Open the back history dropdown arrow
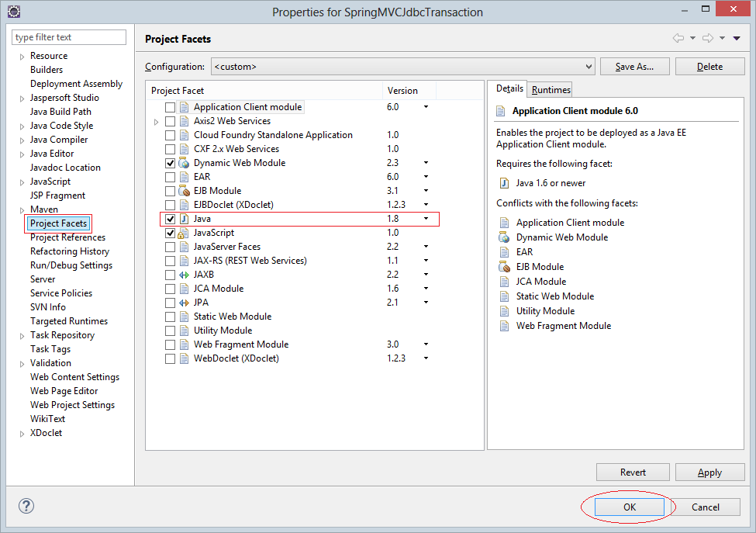756x533 pixels. click(693, 38)
